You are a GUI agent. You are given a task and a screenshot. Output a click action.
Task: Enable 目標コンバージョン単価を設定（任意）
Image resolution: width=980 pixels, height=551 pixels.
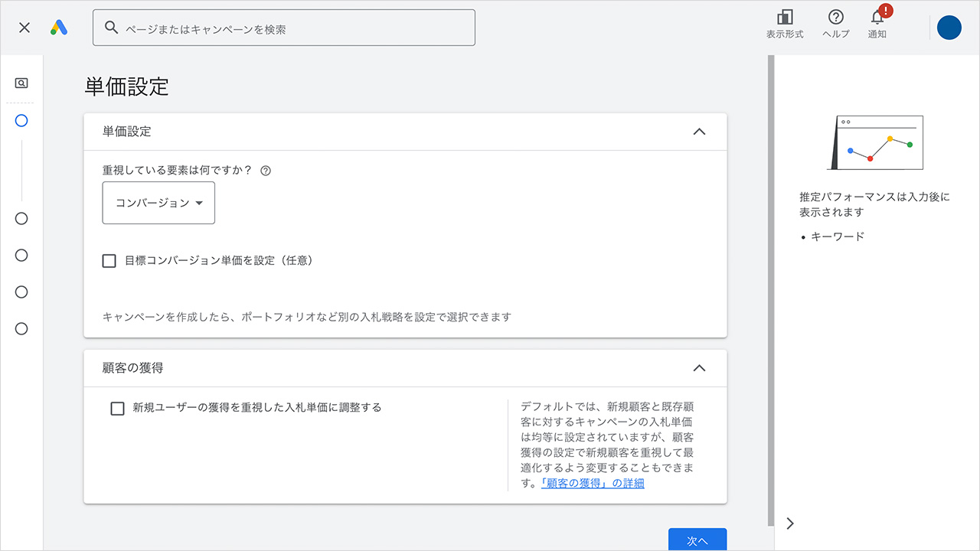pyautogui.click(x=109, y=260)
